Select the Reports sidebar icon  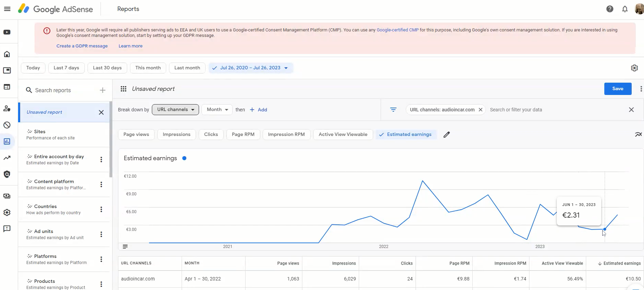point(7,141)
